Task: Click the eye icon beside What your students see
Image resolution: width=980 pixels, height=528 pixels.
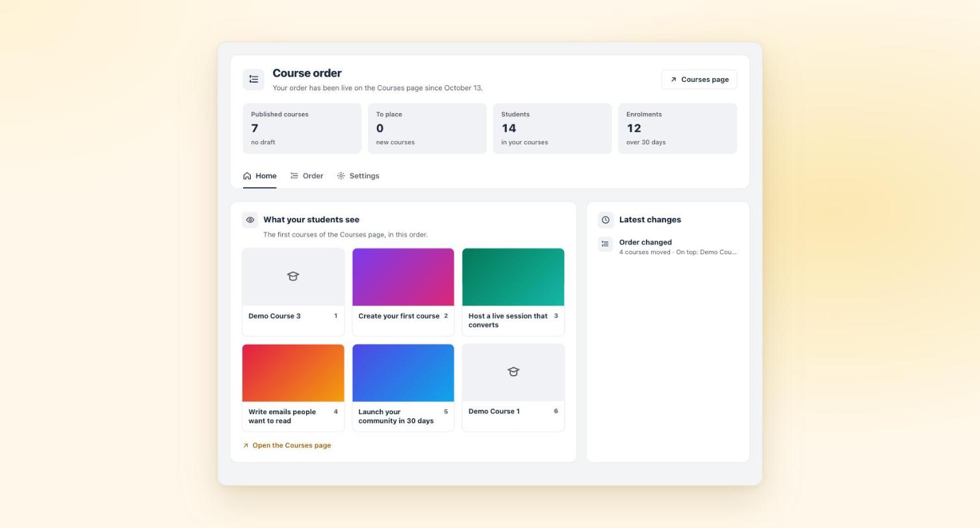Action: click(250, 220)
